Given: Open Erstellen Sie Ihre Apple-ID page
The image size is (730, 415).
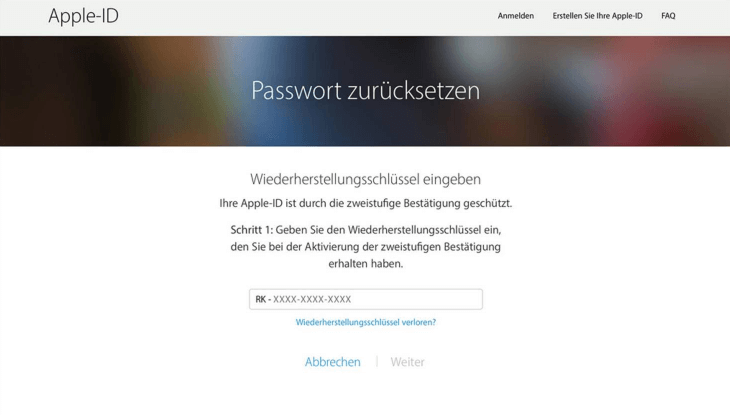Looking at the screenshot, I should pyautogui.click(x=597, y=16).
